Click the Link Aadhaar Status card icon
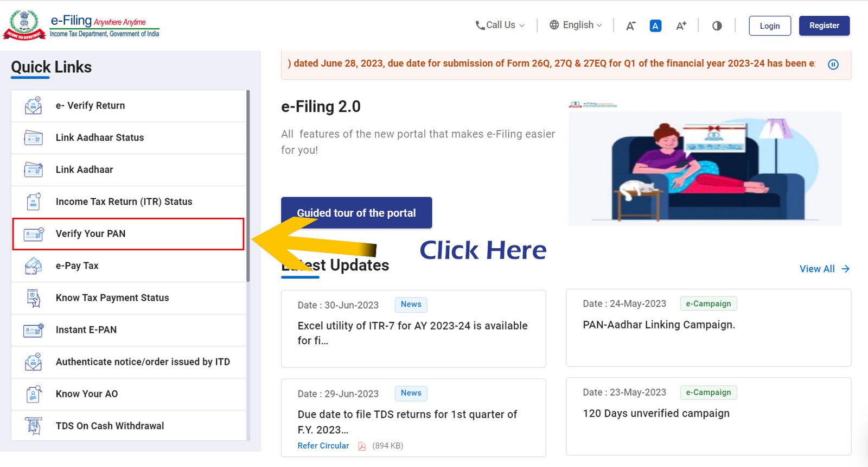Image resolution: width=868 pixels, height=467 pixels. click(33, 138)
